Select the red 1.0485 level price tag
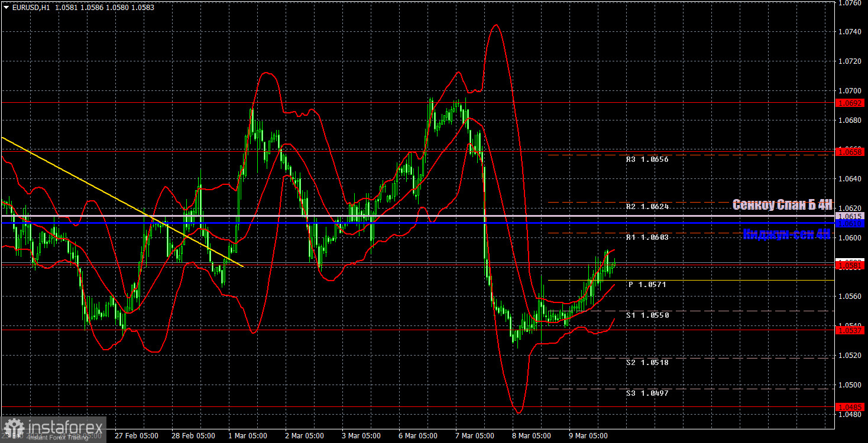Image resolution: width=868 pixels, height=443 pixels. 851,407
